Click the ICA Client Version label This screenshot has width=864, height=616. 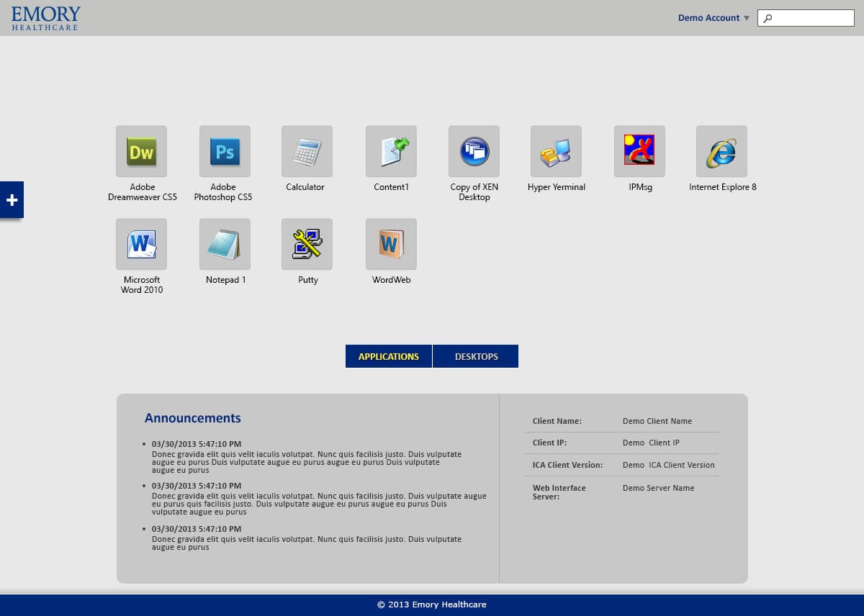pos(567,465)
